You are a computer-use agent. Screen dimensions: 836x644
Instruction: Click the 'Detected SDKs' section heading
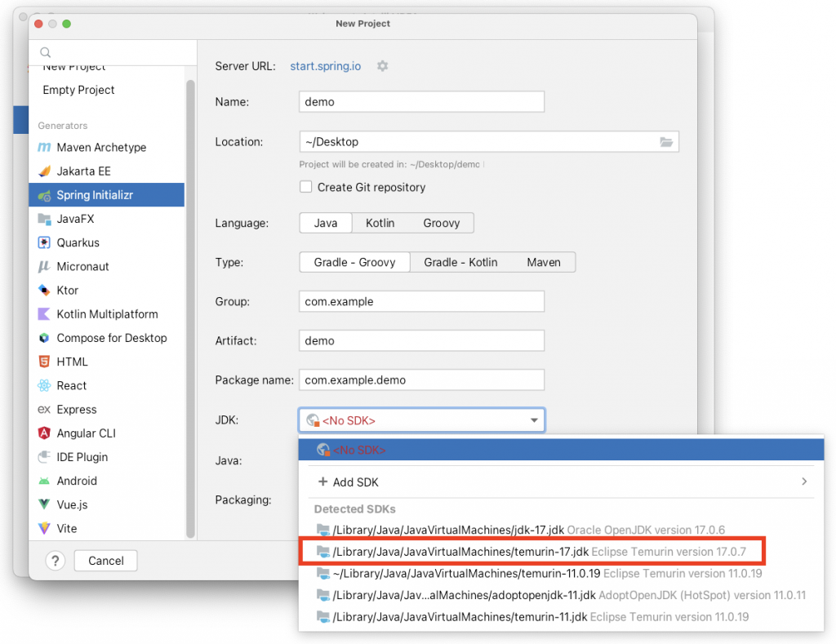(354, 509)
